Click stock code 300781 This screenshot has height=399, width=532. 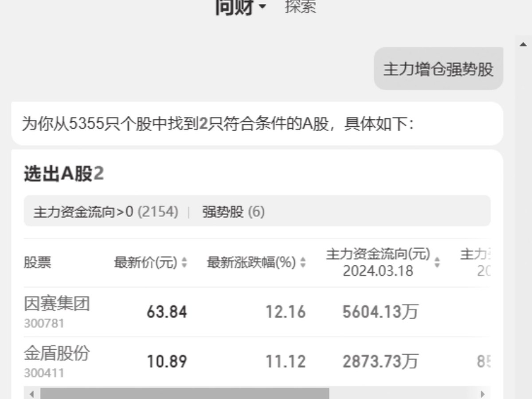pyautogui.click(x=44, y=324)
